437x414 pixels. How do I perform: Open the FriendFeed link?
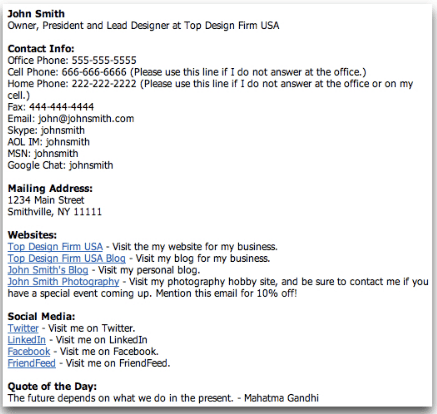[x=32, y=363]
